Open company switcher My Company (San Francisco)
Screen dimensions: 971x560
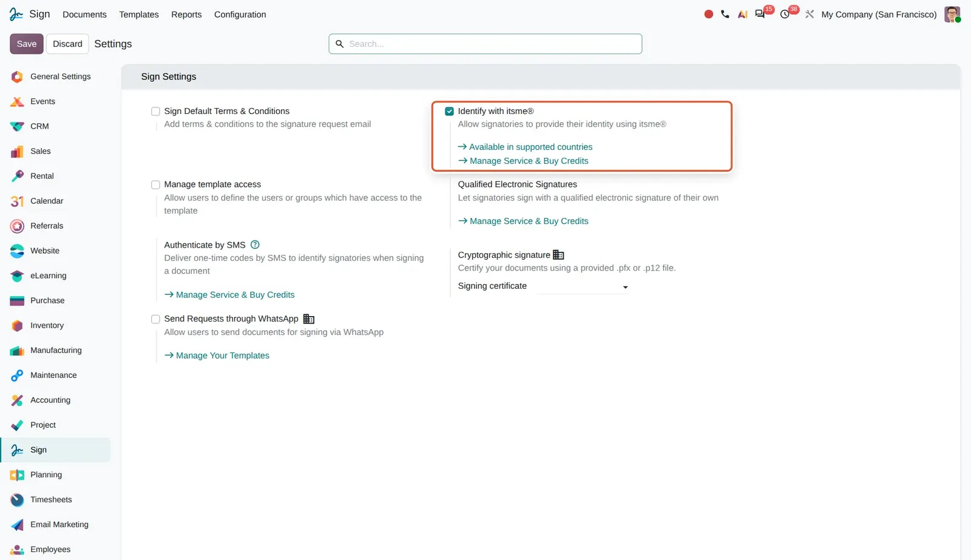(x=879, y=14)
